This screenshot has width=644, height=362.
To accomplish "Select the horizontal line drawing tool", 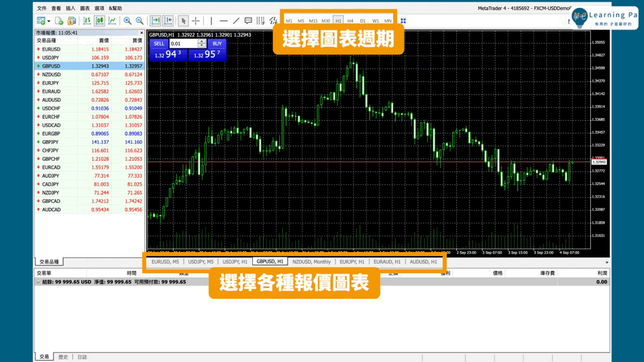I will [x=223, y=21].
